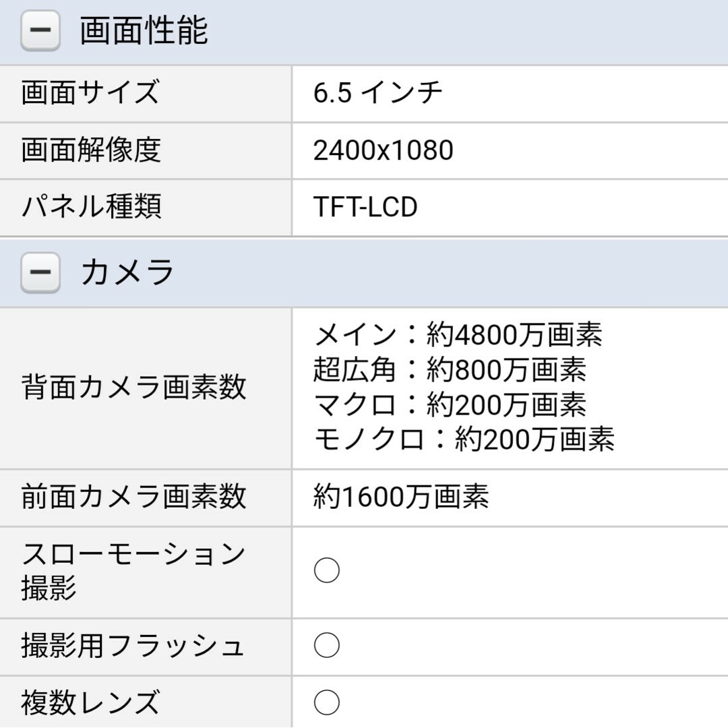
Task: Click the モノクロ：約200万画素 line
Action: point(464,439)
